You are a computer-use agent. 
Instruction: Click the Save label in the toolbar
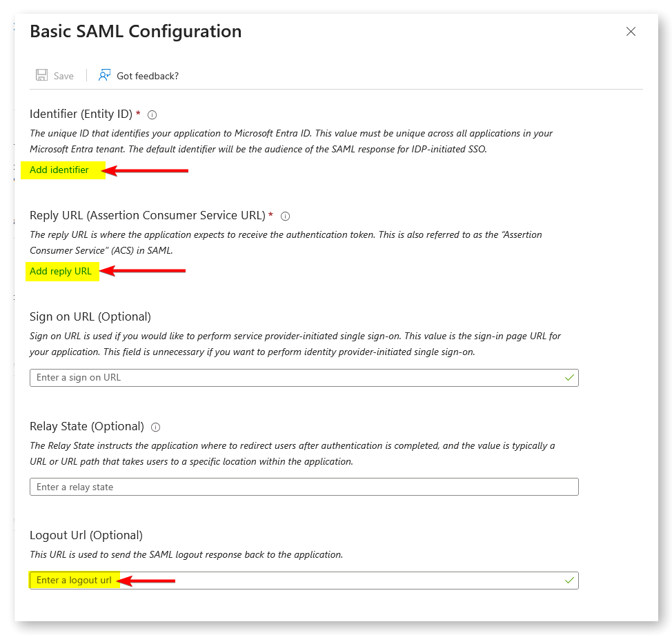63,77
